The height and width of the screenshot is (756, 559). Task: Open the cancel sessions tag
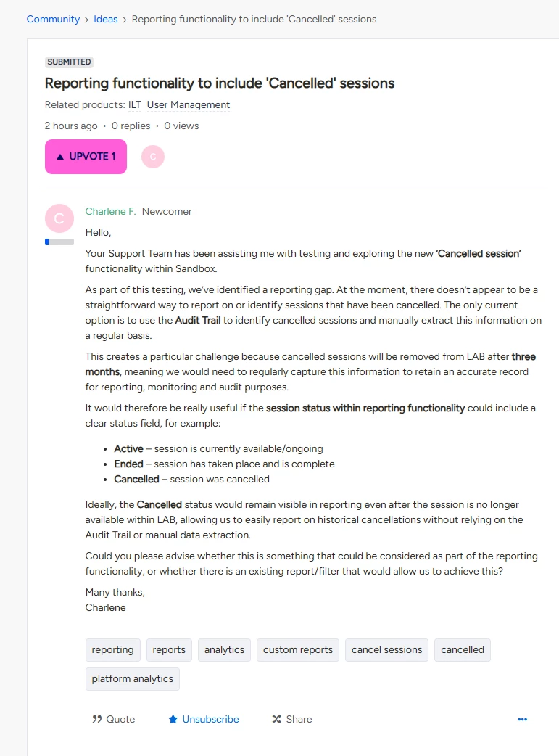point(387,650)
